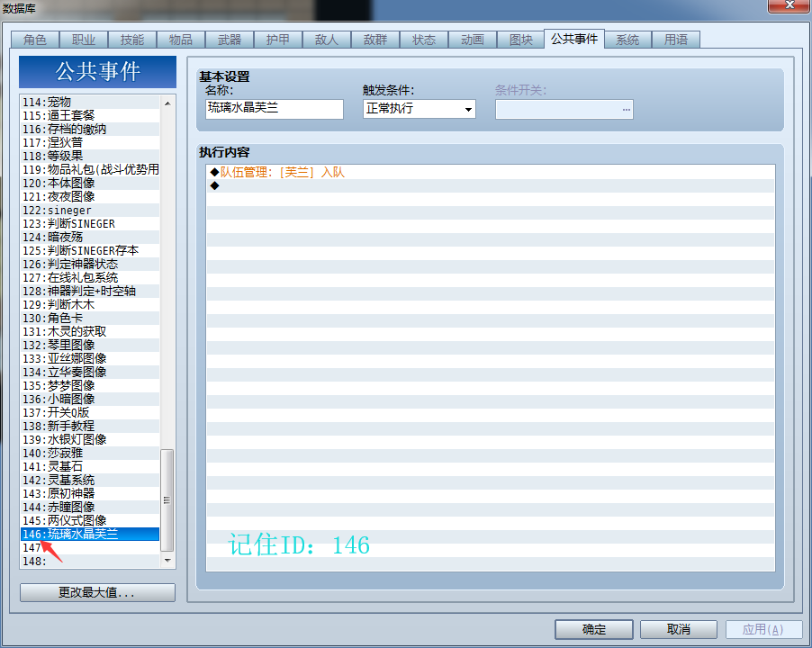Select list entry 118:等级果

coord(90,156)
